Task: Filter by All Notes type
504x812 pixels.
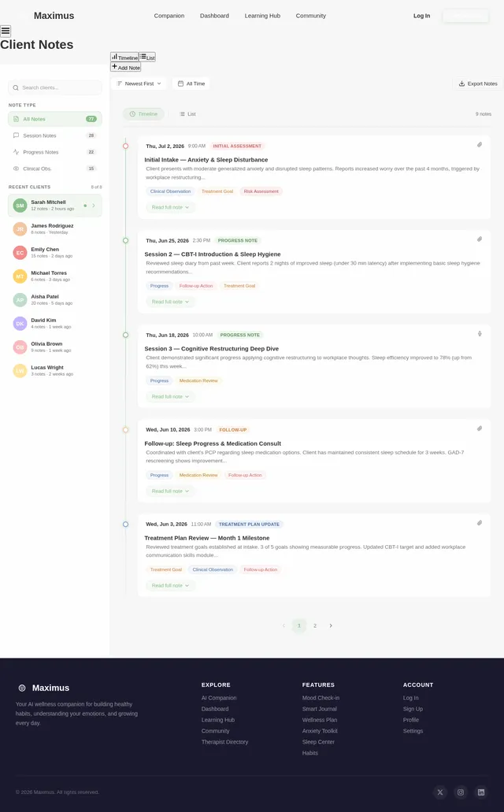Action: tap(55, 119)
